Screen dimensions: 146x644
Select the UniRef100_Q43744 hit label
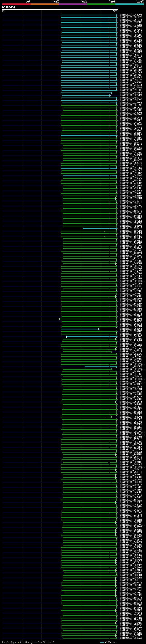pos(131,85)
